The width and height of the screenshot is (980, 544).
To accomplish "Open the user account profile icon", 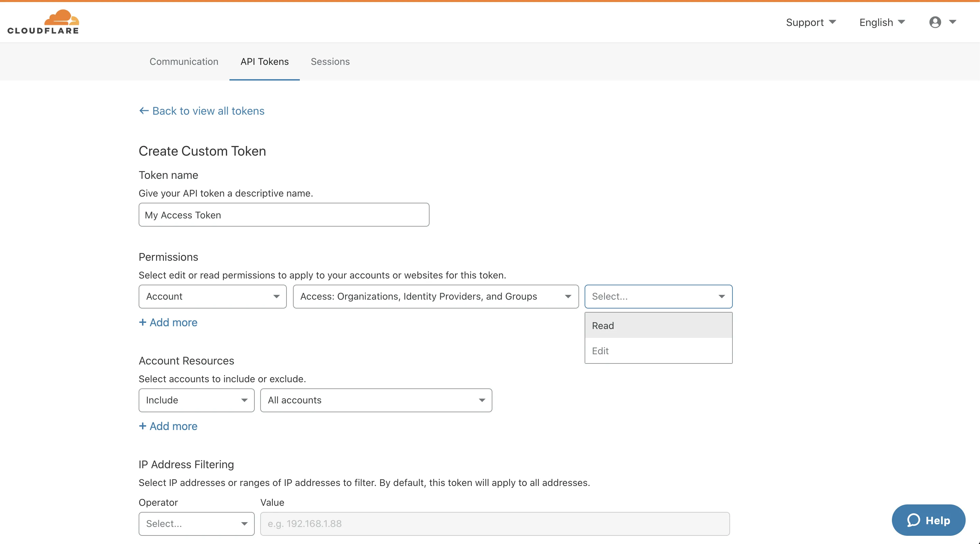I will point(935,22).
